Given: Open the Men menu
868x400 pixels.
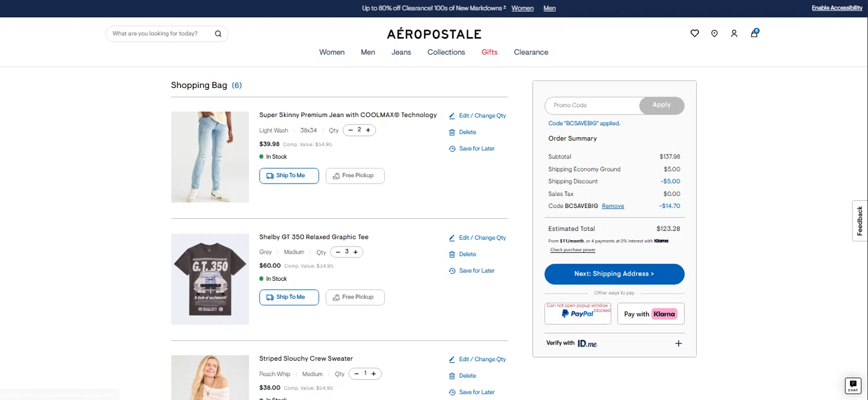Looking at the screenshot, I should pyautogui.click(x=368, y=52).
